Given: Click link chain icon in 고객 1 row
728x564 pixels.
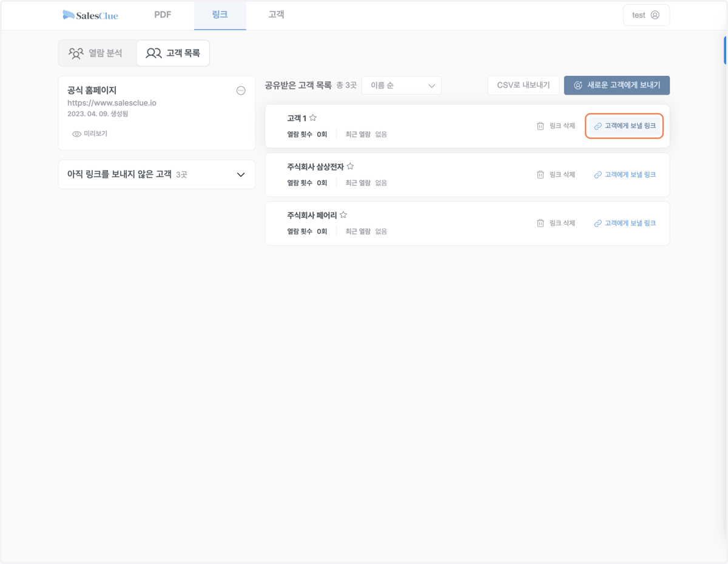Looking at the screenshot, I should pos(598,126).
